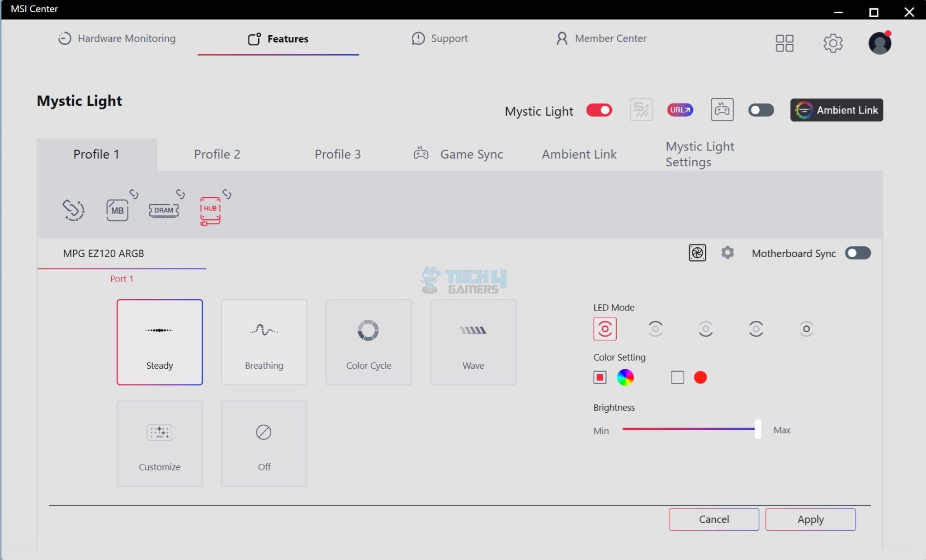Click the game controller icon near URL
The width and height of the screenshot is (926, 560).
pyautogui.click(x=722, y=110)
